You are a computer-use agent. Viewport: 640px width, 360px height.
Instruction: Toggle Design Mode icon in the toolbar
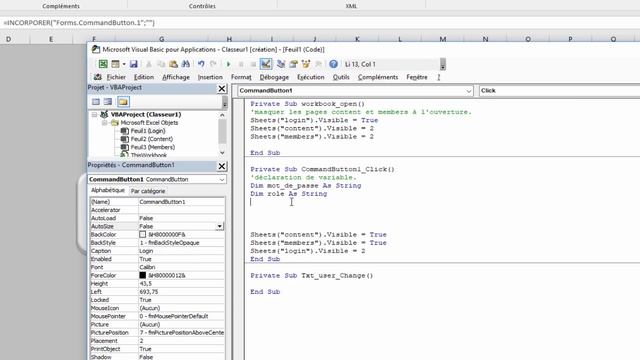[266, 64]
